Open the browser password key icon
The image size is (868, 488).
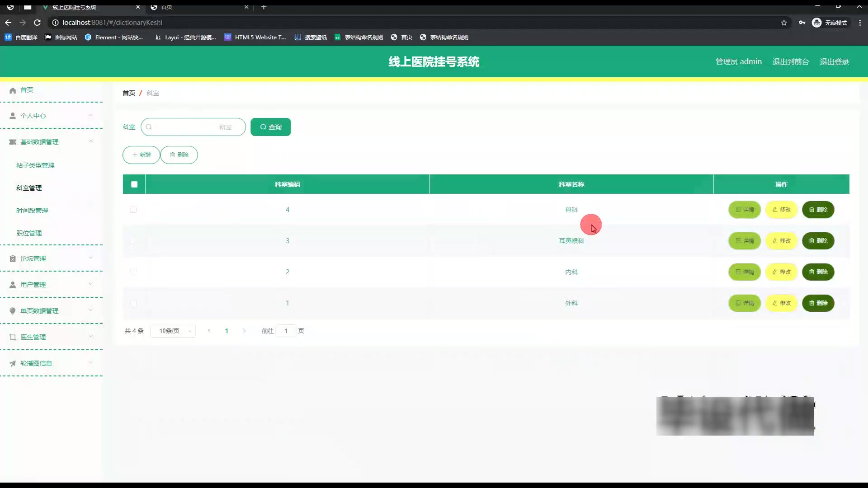(x=802, y=23)
